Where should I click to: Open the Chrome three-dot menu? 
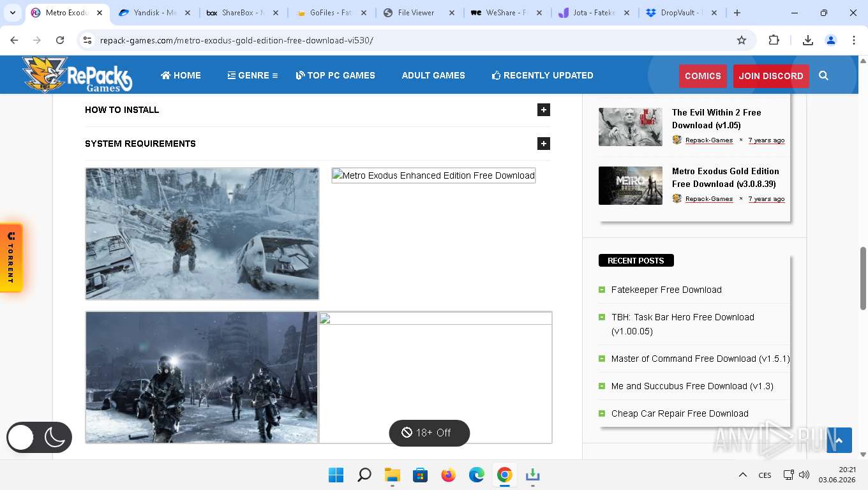pyautogui.click(x=854, y=40)
